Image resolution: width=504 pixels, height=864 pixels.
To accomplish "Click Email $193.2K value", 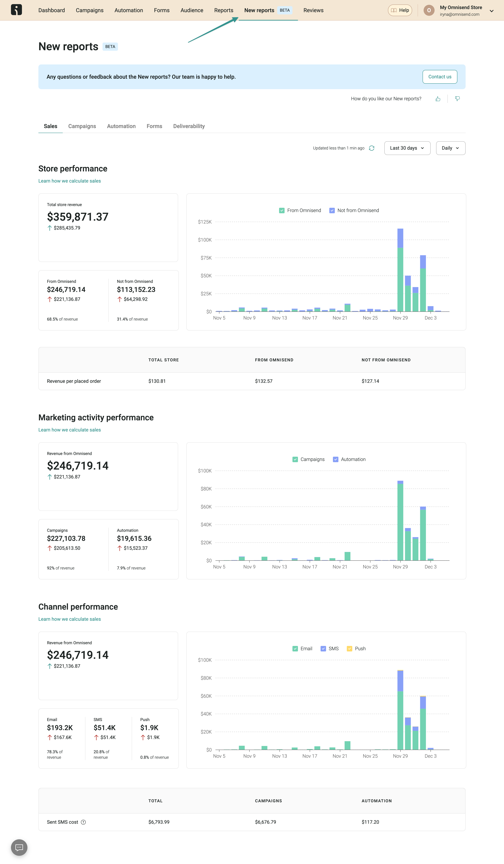I will 60,728.
